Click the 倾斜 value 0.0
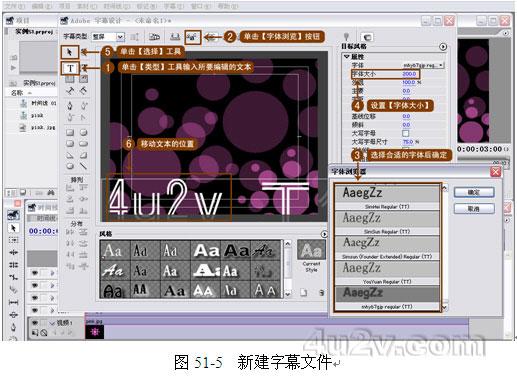Viewport: 517px width, 379px height. click(406, 125)
